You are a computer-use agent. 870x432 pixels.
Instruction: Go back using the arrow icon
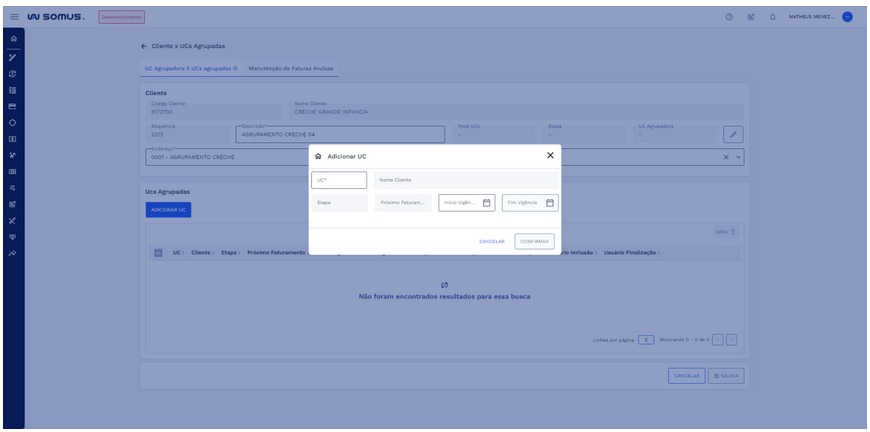point(144,46)
